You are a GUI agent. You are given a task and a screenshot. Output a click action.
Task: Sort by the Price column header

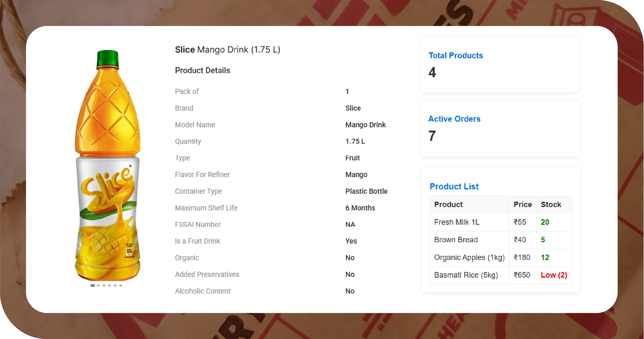pos(522,205)
